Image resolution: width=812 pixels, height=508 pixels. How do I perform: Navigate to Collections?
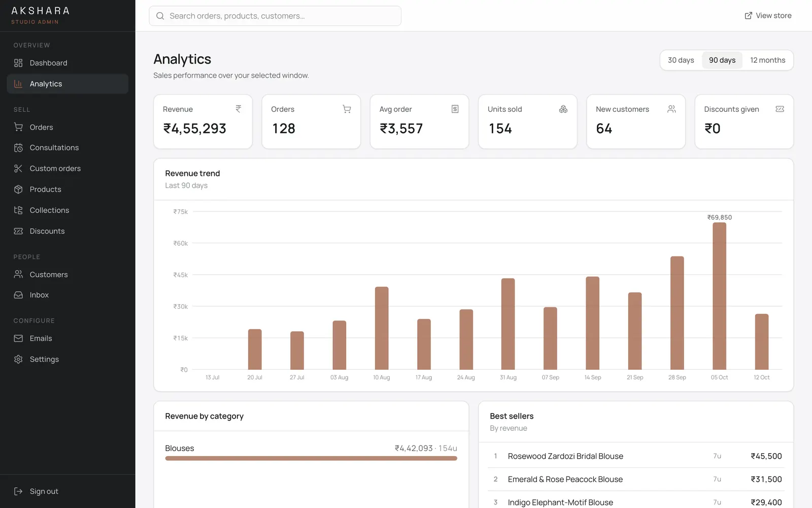pyautogui.click(x=67, y=210)
